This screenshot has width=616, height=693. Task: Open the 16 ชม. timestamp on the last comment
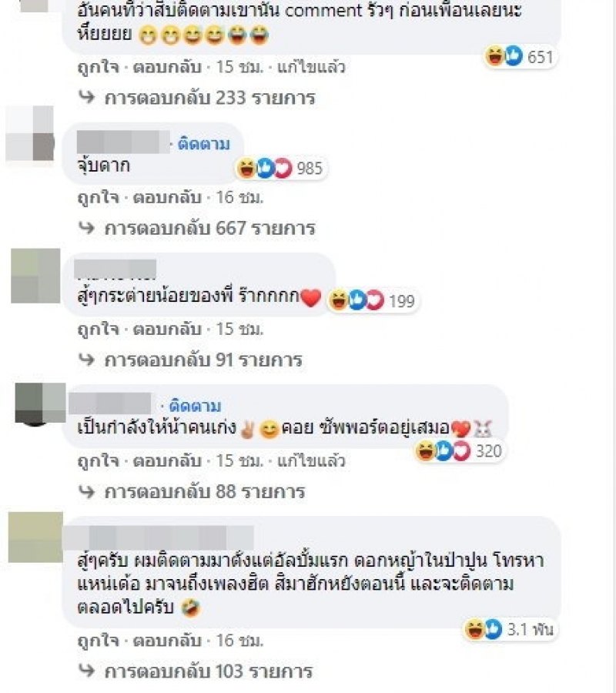click(239, 641)
